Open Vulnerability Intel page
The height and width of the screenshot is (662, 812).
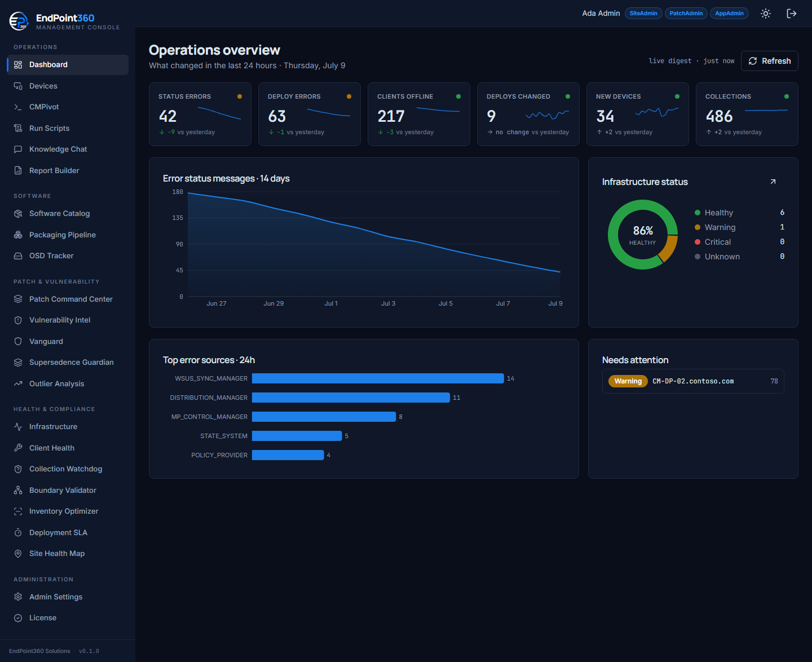[x=68, y=320]
